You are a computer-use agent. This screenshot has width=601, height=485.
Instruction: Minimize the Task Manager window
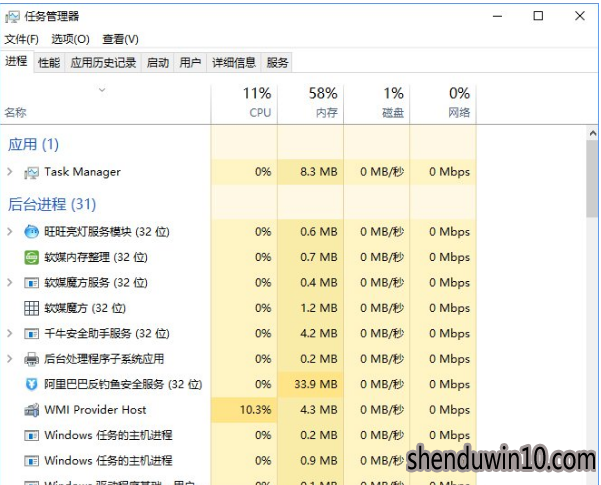498,16
